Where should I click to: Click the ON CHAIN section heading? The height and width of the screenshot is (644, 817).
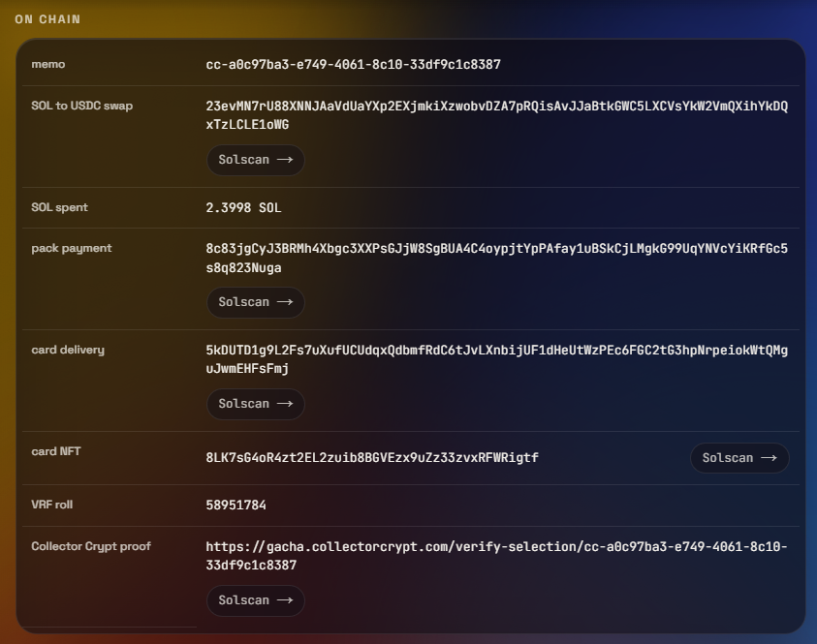coord(47,19)
